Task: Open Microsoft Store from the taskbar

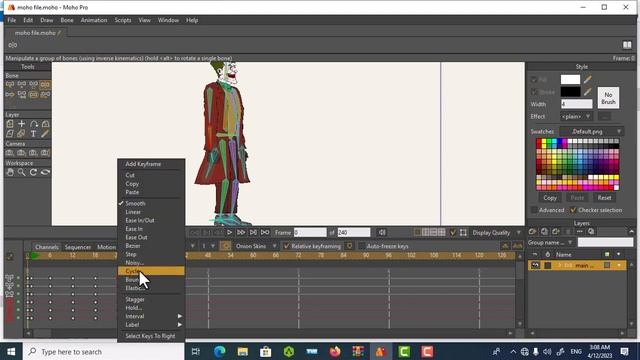Action: [266, 351]
